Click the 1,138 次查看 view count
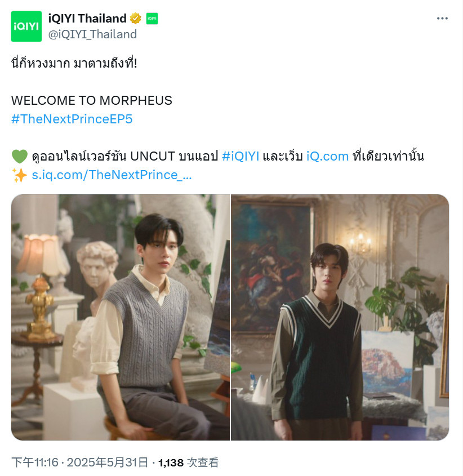This screenshot has height=476, width=463. click(x=188, y=462)
